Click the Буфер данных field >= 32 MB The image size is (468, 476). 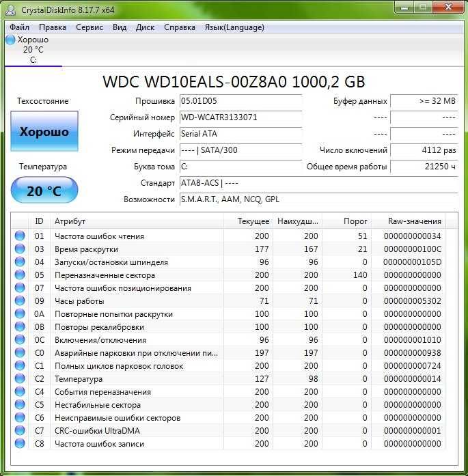pyautogui.click(x=424, y=101)
